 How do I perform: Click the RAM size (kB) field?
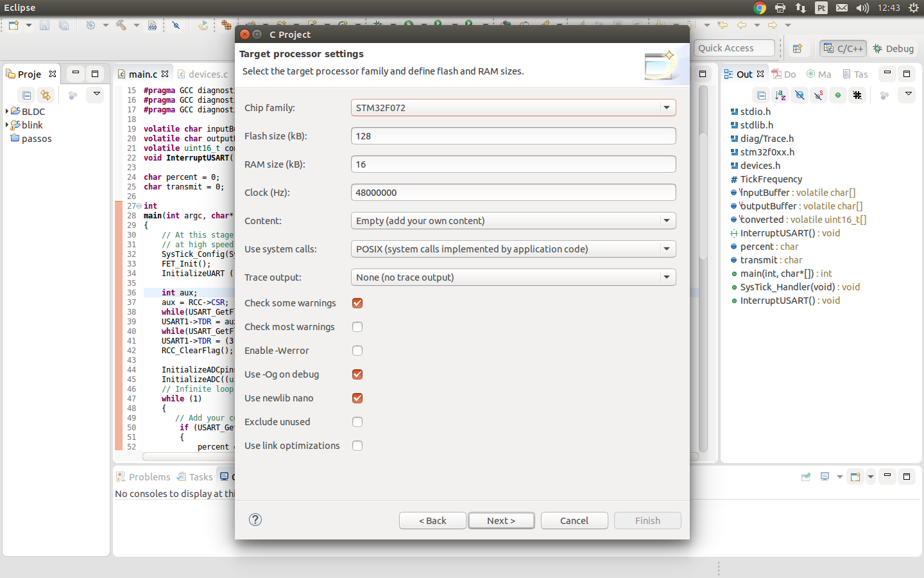click(x=513, y=164)
